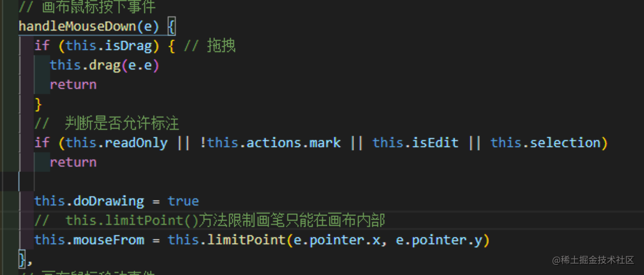This screenshot has height=275, width=644.
Task: Click the mouseFrom property name
Action: [109, 240]
